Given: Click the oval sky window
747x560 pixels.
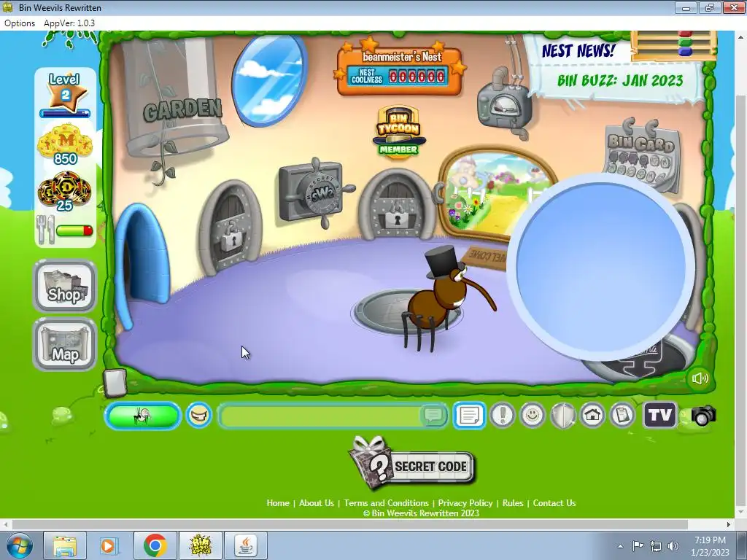Looking at the screenshot, I should pyautogui.click(x=270, y=79).
